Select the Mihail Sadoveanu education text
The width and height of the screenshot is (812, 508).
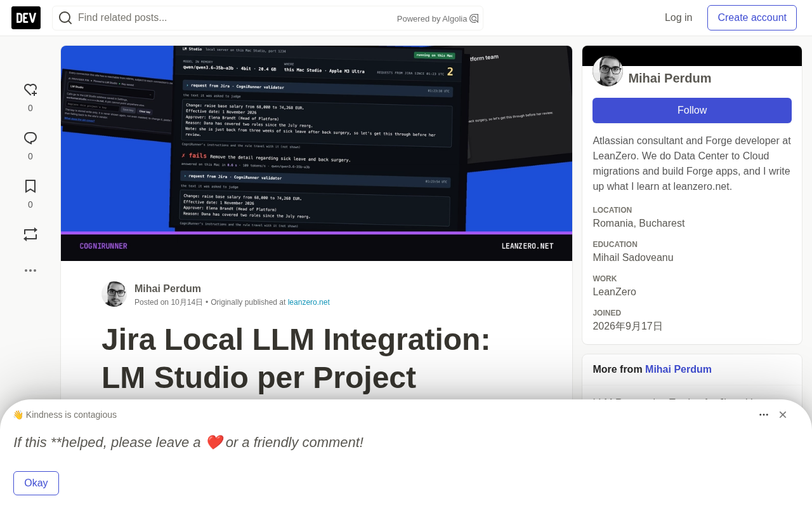633,258
